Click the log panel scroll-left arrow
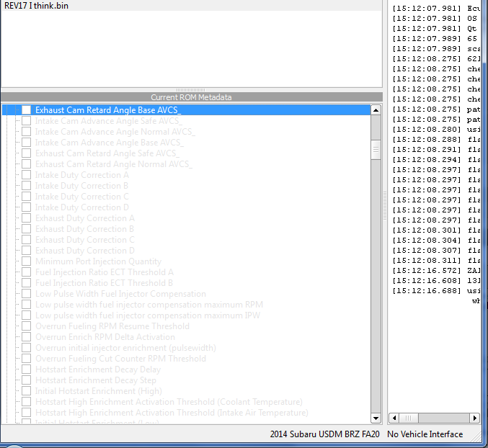This screenshot has width=488, height=448. pyautogui.click(x=394, y=418)
